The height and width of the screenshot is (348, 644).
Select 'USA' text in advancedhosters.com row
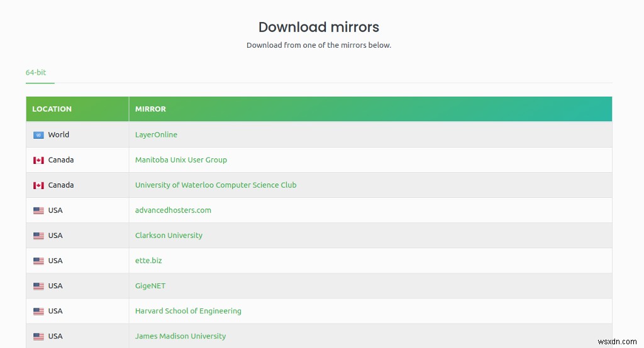tap(55, 210)
